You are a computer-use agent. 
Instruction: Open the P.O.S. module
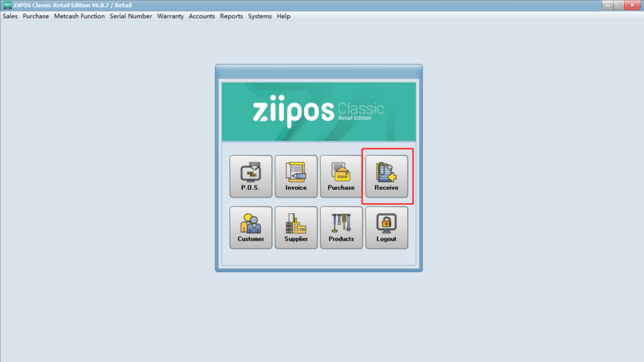coord(250,176)
